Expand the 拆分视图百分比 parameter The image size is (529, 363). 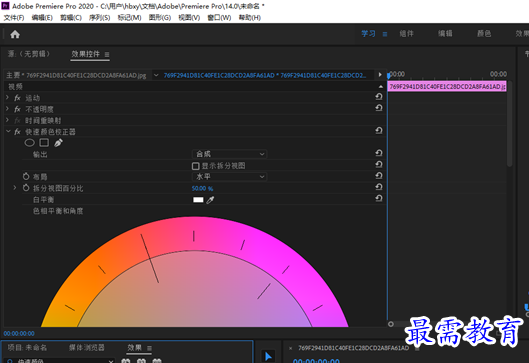click(x=15, y=188)
